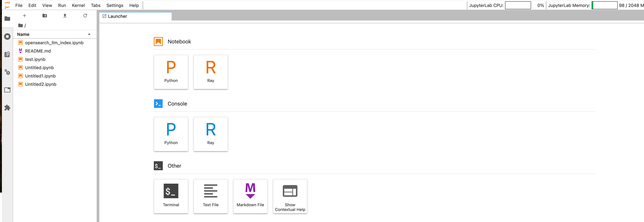The height and width of the screenshot is (222, 644).
Task: Open the Property Inspector gears icon
Action: (x=7, y=72)
